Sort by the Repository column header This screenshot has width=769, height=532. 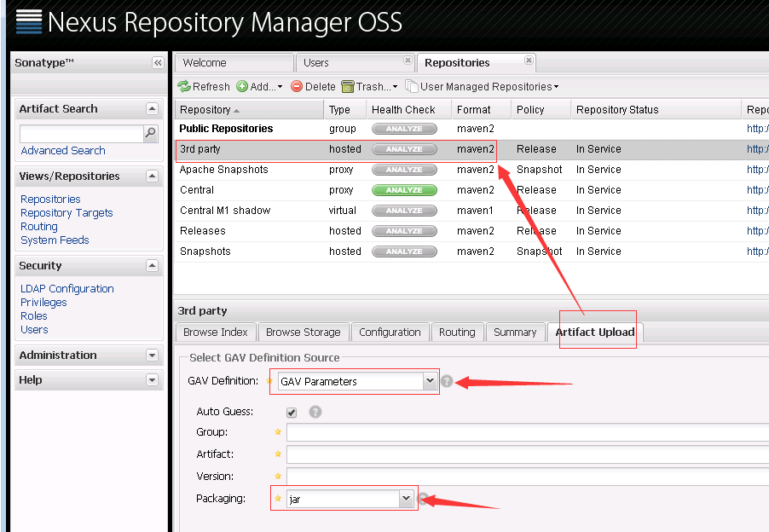click(x=249, y=110)
